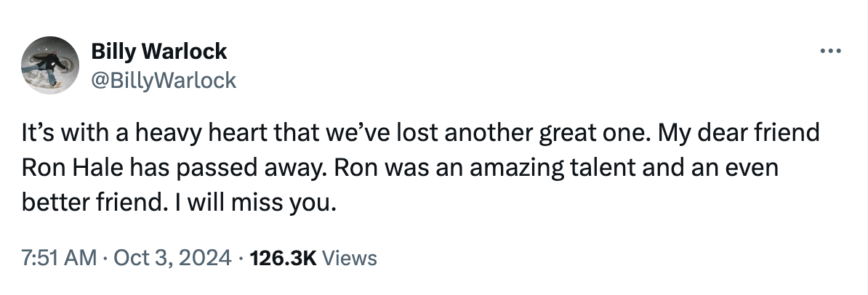Open the tweet's three-dot More options menu
Viewport: 868px width, 295px height.
829,52
